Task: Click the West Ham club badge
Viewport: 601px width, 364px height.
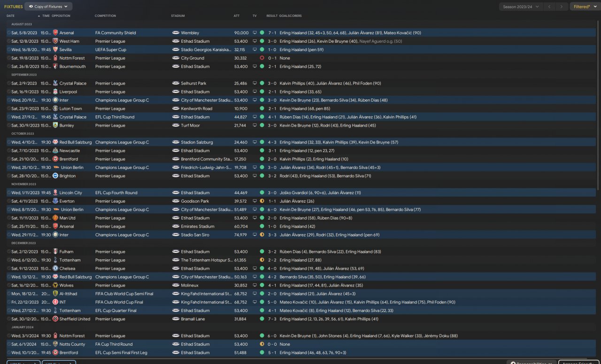Action: click(x=55, y=41)
